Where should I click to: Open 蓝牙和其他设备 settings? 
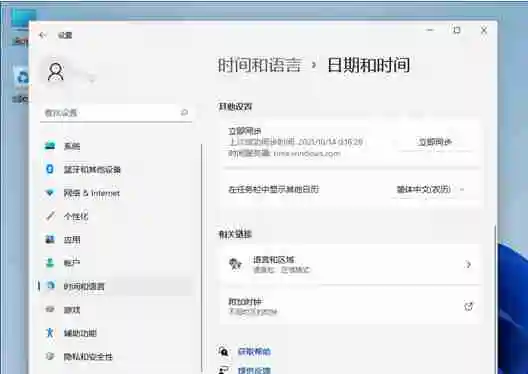pyautogui.click(x=116, y=169)
